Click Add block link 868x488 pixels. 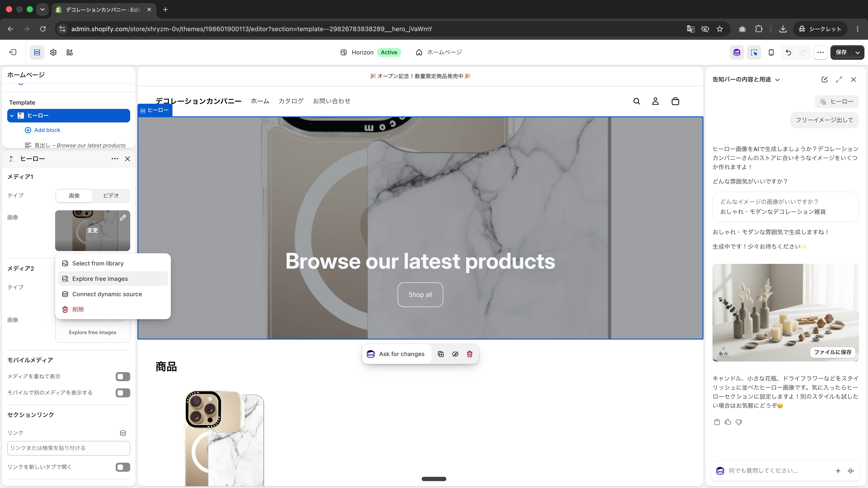[x=42, y=130]
